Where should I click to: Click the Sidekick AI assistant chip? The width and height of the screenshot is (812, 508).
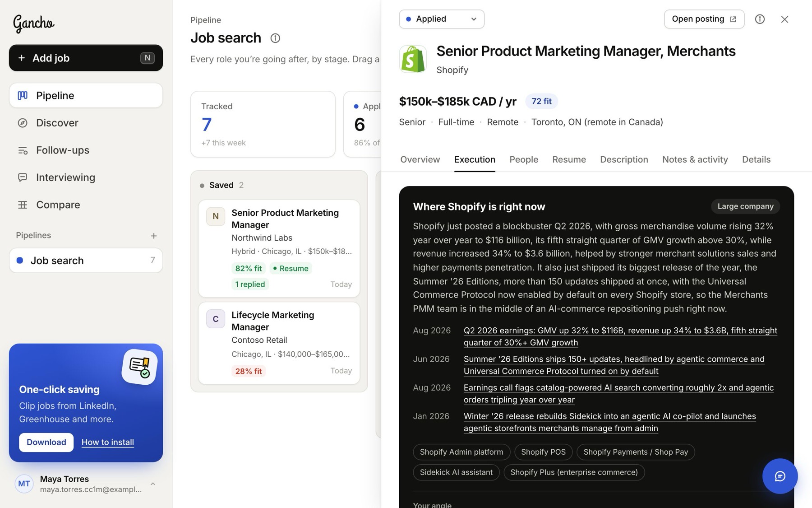(x=456, y=472)
